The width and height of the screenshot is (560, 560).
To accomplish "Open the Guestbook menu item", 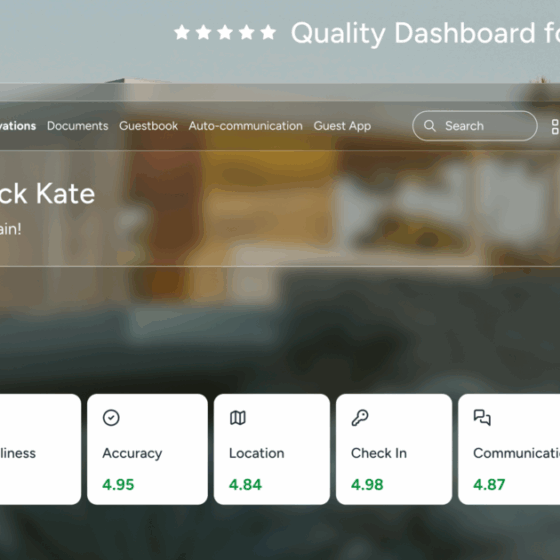I will click(x=148, y=126).
